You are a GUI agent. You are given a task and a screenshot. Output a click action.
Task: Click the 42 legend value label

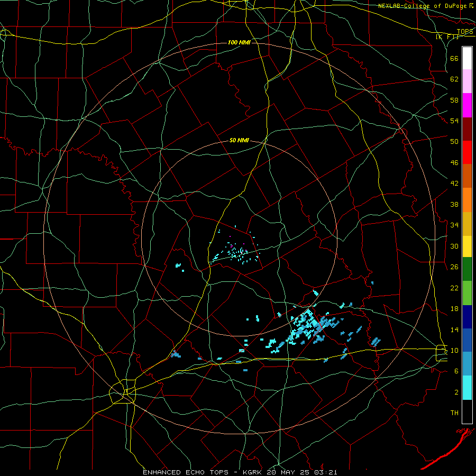click(454, 184)
